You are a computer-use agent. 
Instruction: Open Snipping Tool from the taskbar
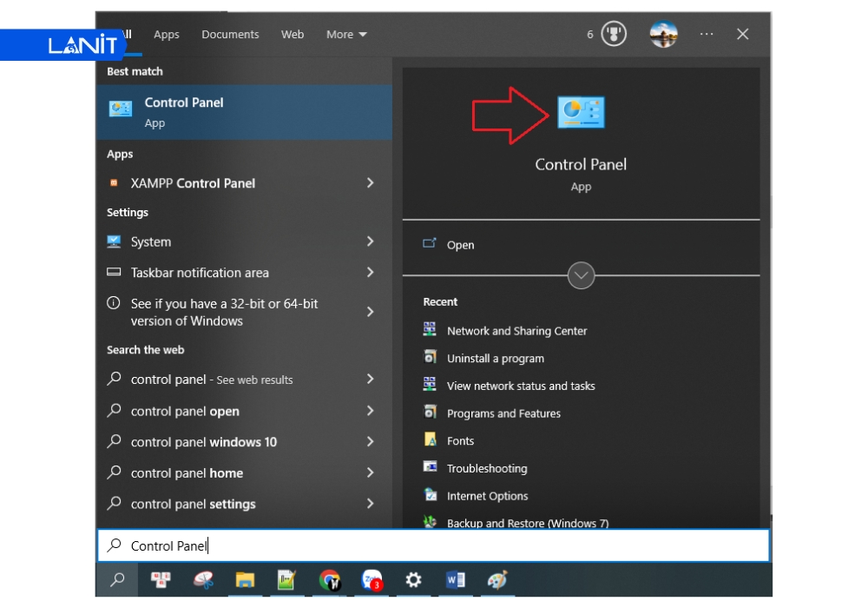point(203,579)
